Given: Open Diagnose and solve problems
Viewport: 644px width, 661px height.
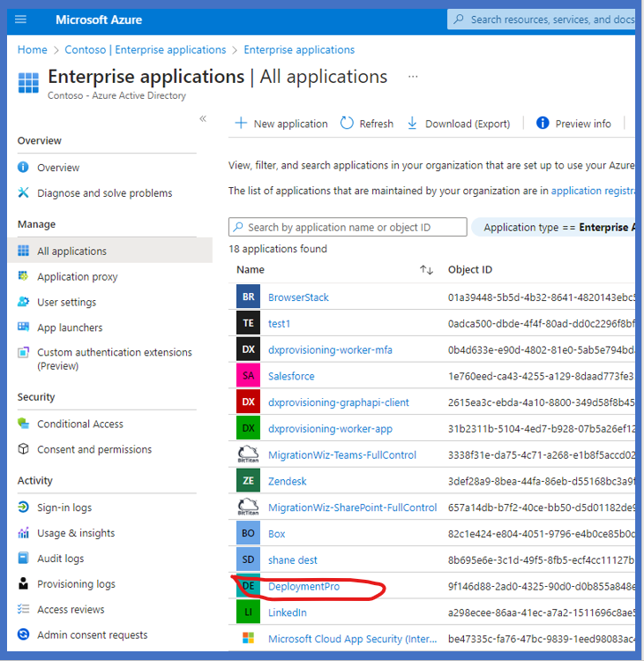Looking at the screenshot, I should 104,193.
